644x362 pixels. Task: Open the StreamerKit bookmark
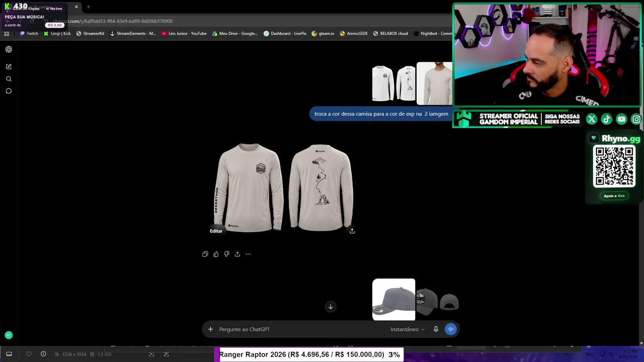(x=90, y=34)
